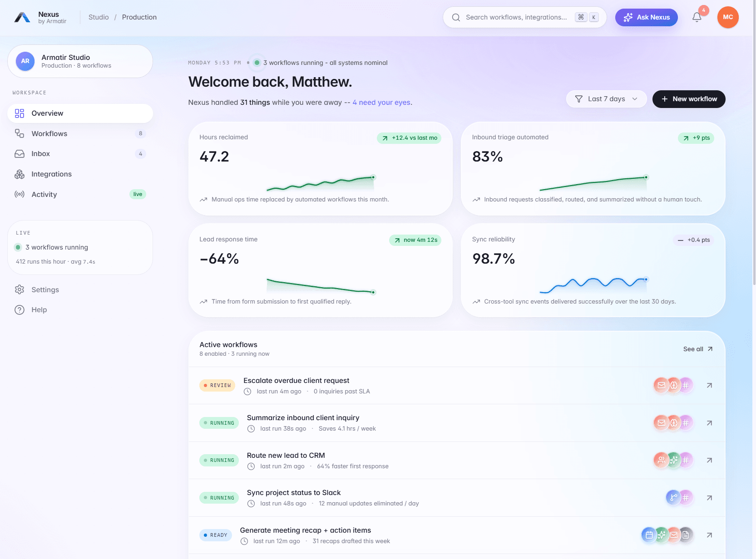Click the Workflows count badge 8
This screenshot has height=559, width=756.
coord(141,133)
